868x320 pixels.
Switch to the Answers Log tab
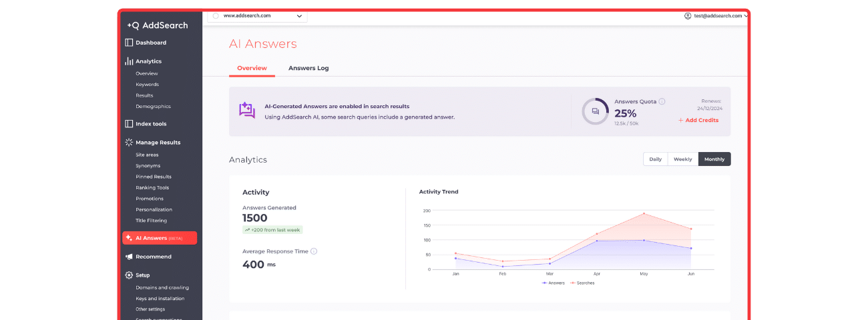click(x=308, y=68)
